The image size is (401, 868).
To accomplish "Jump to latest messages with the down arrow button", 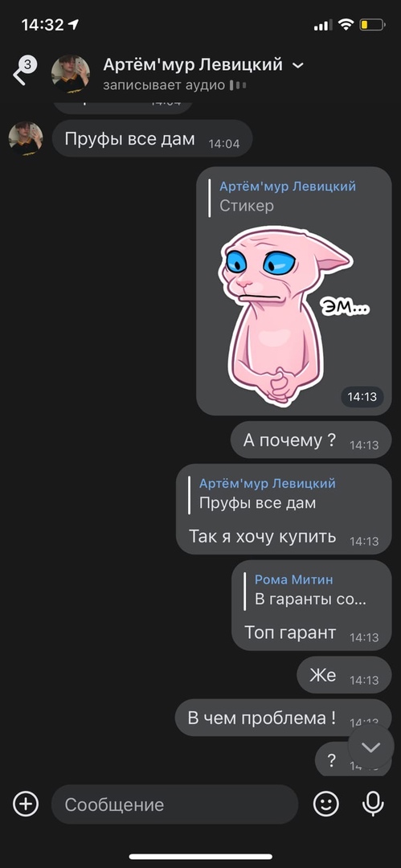I will [370, 747].
